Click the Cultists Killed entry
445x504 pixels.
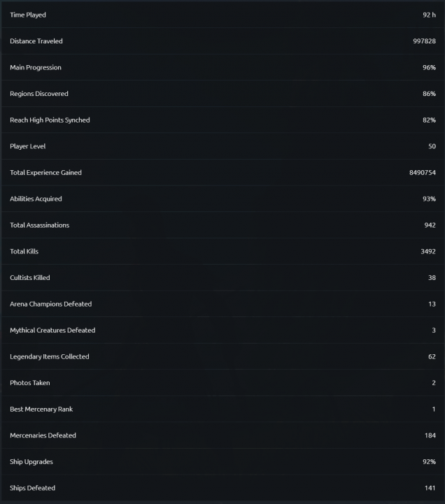30,278
